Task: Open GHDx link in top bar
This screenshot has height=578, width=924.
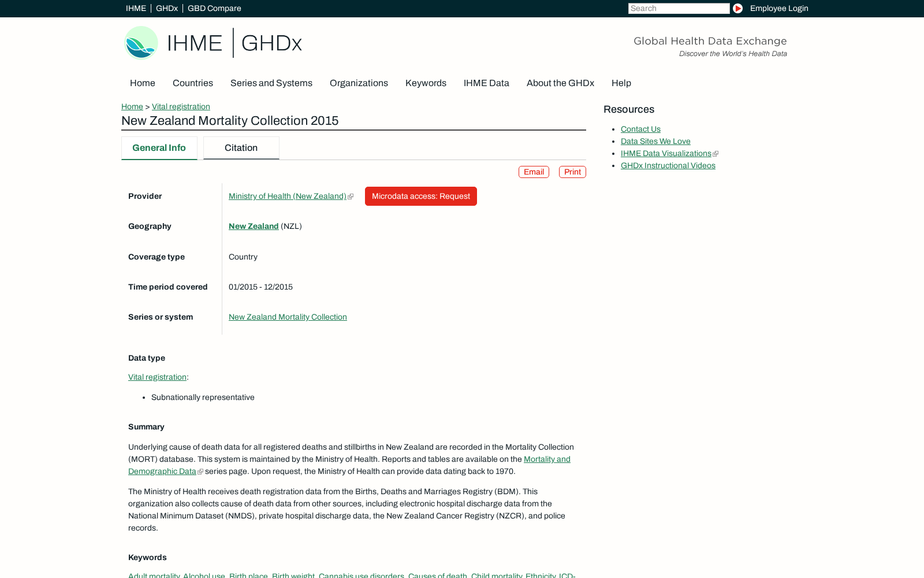Action: click(167, 8)
